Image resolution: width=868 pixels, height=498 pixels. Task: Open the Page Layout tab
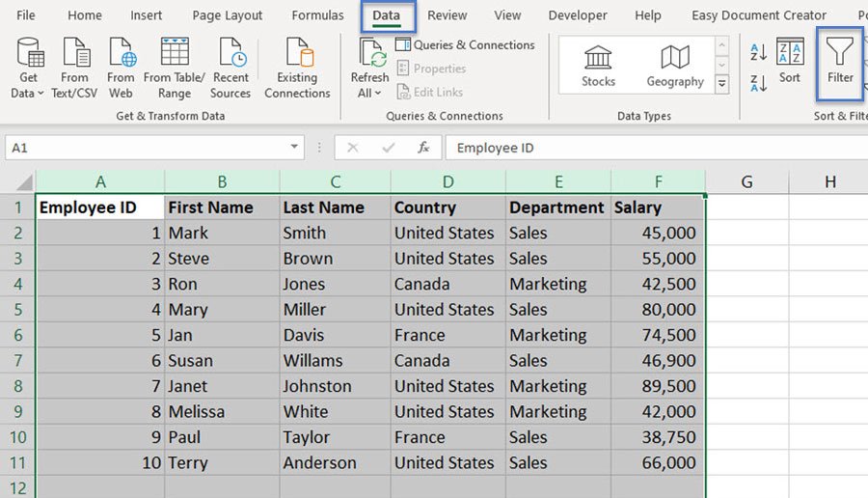pyautogui.click(x=228, y=15)
